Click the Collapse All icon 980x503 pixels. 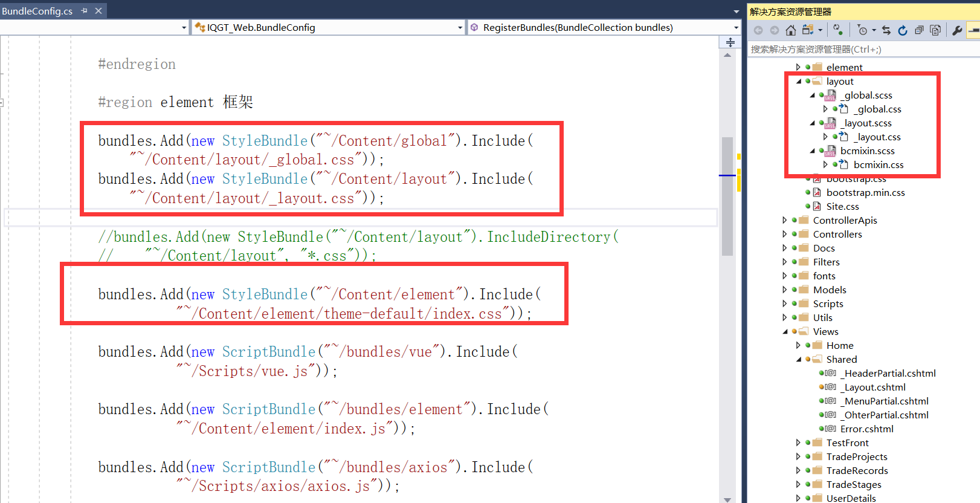click(919, 30)
